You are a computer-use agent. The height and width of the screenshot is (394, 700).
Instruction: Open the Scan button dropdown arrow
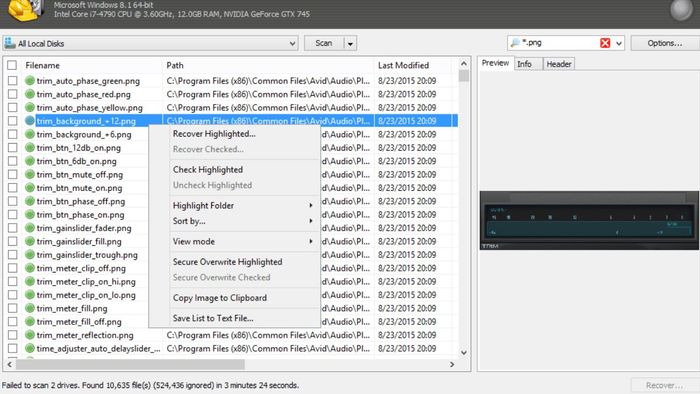click(x=350, y=43)
